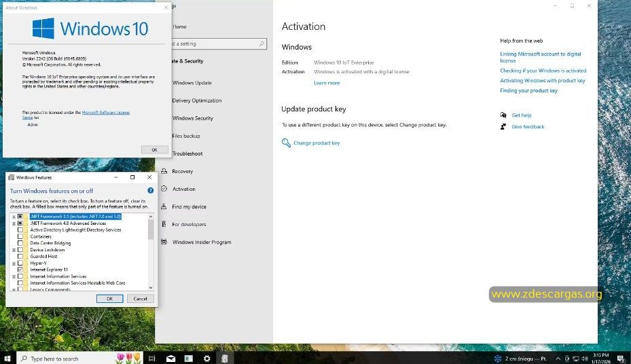Click the Change product key link

(317, 143)
